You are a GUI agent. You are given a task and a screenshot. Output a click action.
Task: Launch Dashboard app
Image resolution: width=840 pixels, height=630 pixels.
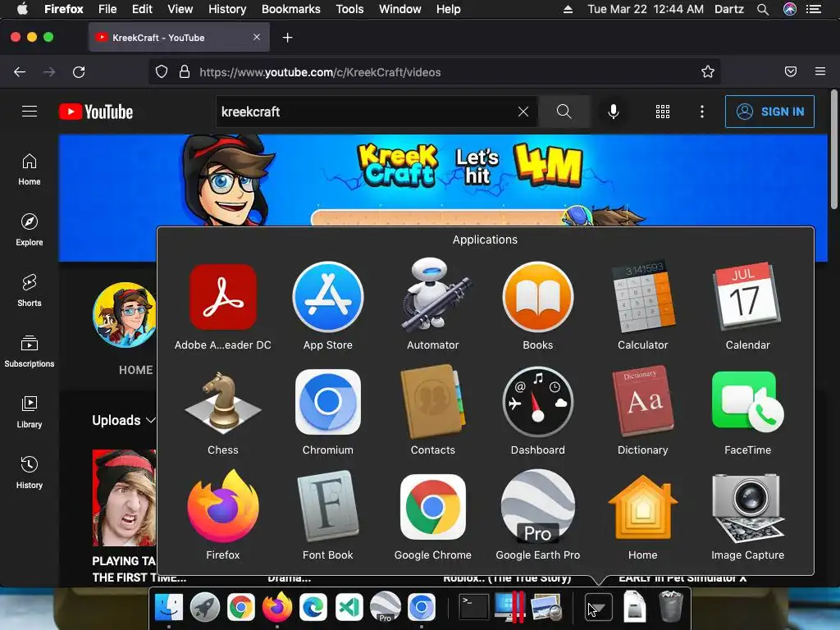538,402
